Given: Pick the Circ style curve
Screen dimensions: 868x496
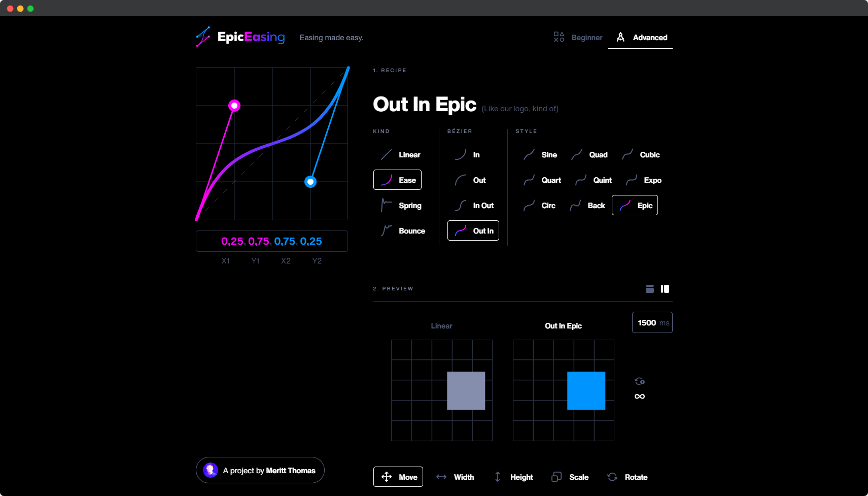Looking at the screenshot, I should [539, 206].
